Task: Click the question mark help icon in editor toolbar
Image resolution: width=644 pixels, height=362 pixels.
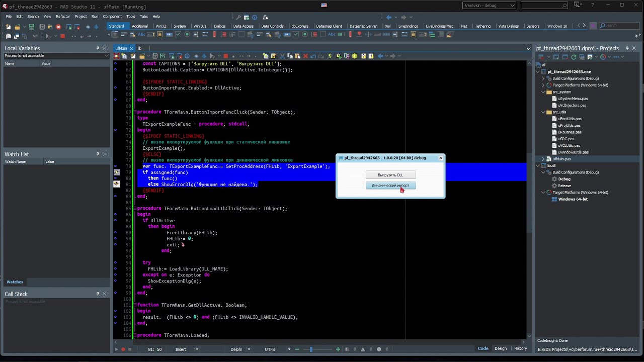Action: click(x=363, y=56)
